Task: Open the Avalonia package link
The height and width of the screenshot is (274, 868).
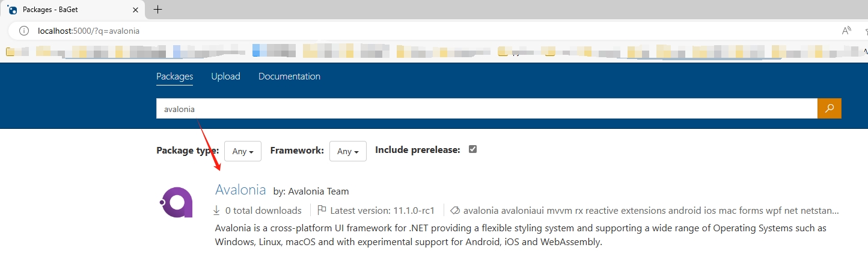Action: point(240,190)
